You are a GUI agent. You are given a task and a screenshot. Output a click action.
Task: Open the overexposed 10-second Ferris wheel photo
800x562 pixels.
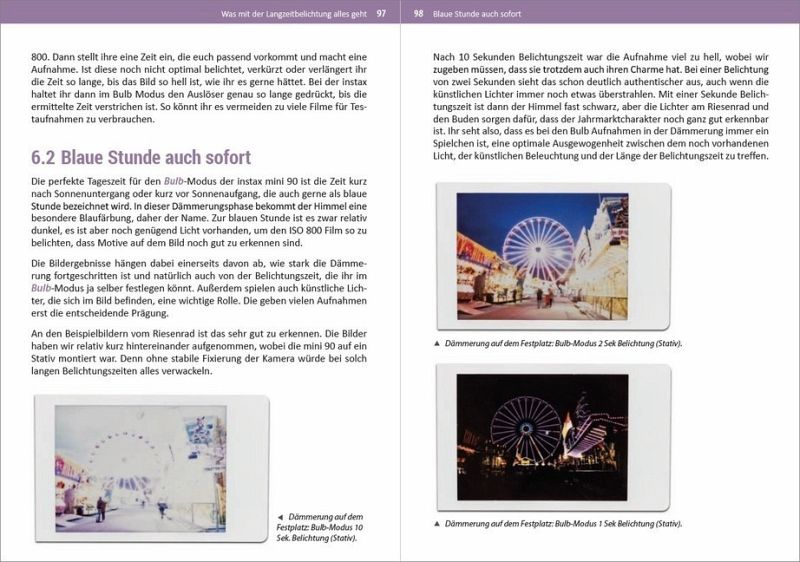point(141,467)
